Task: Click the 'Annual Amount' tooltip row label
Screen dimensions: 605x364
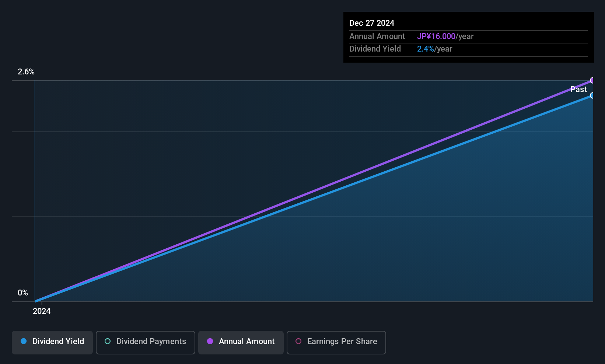Action: (377, 36)
